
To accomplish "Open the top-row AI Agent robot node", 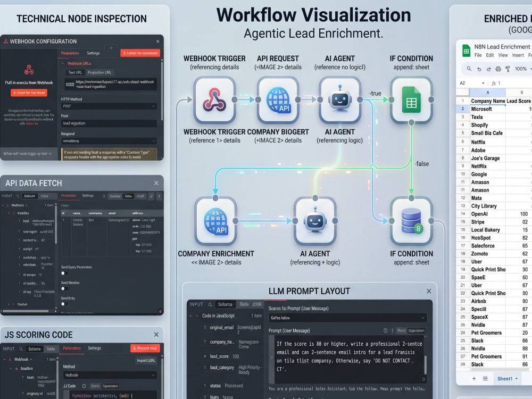I will (339, 100).
